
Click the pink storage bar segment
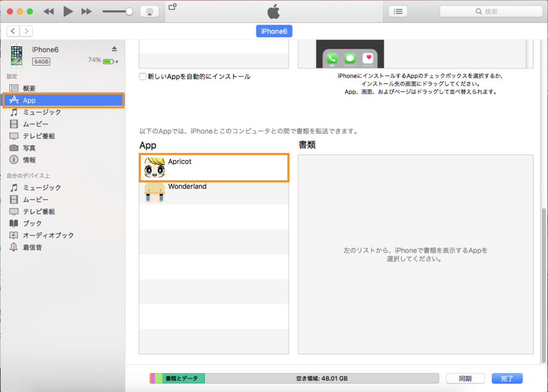click(153, 379)
